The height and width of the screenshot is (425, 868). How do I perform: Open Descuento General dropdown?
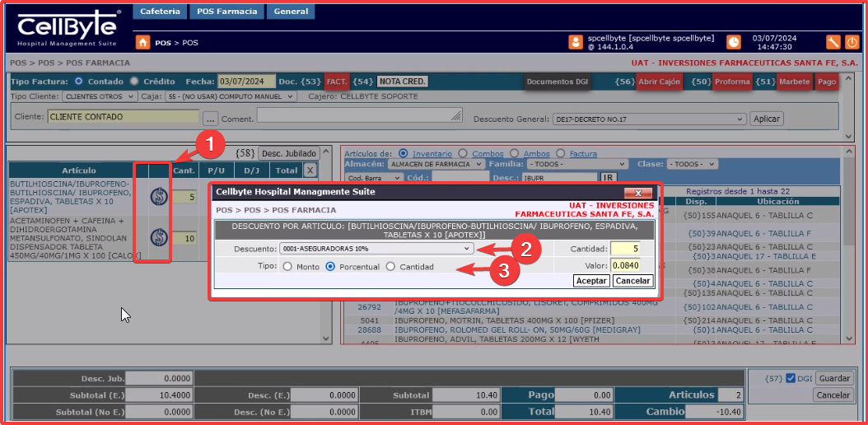pyautogui.click(x=649, y=119)
